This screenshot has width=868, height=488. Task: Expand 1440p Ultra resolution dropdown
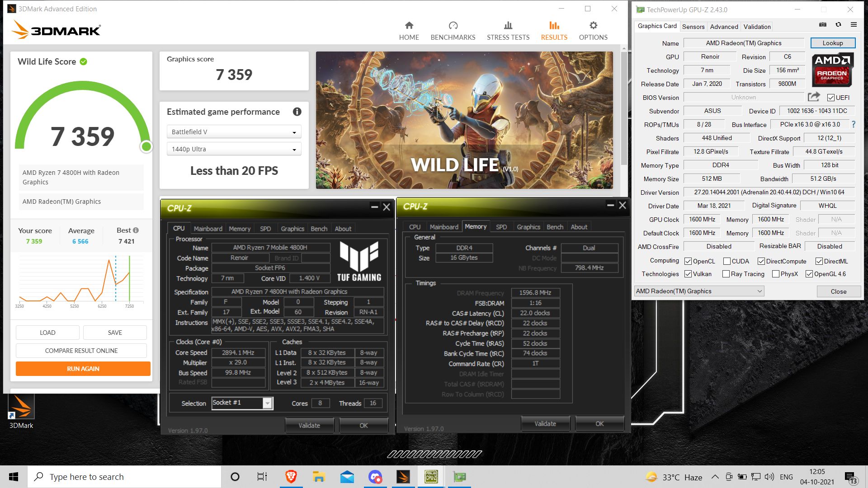(234, 149)
